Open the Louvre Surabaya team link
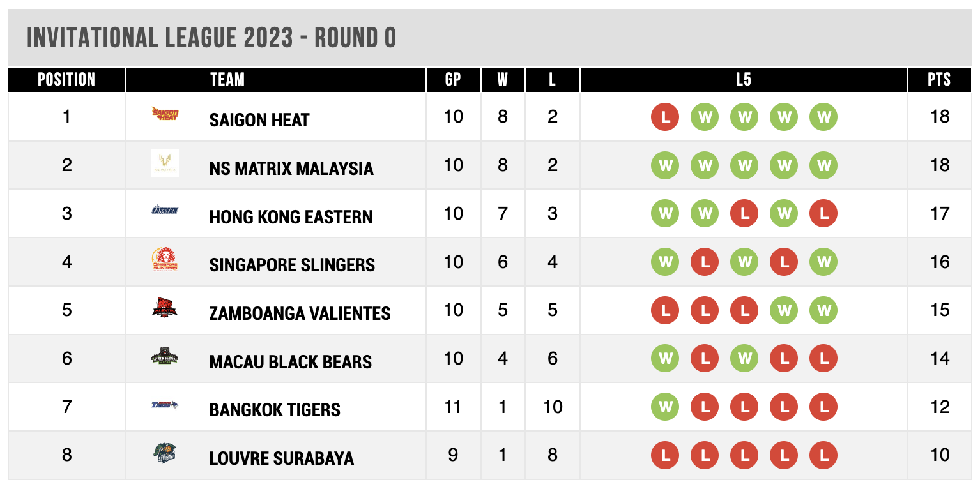This screenshot has height=489, width=980. pos(282,458)
